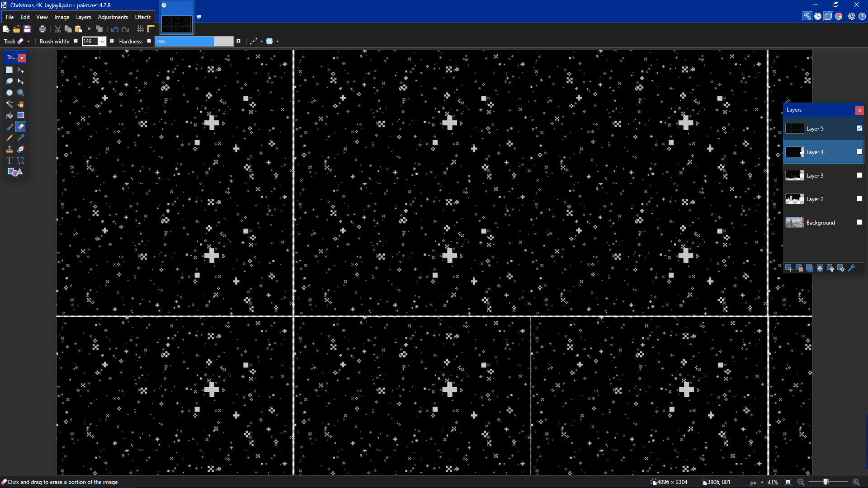868x488 pixels.
Task: Click the Delete Layer icon
Action: point(799,268)
